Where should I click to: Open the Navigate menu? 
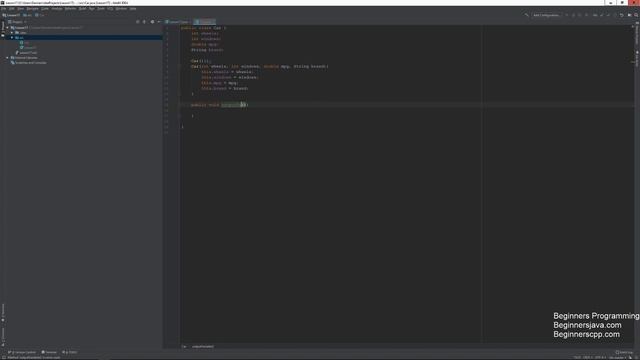click(x=33, y=9)
